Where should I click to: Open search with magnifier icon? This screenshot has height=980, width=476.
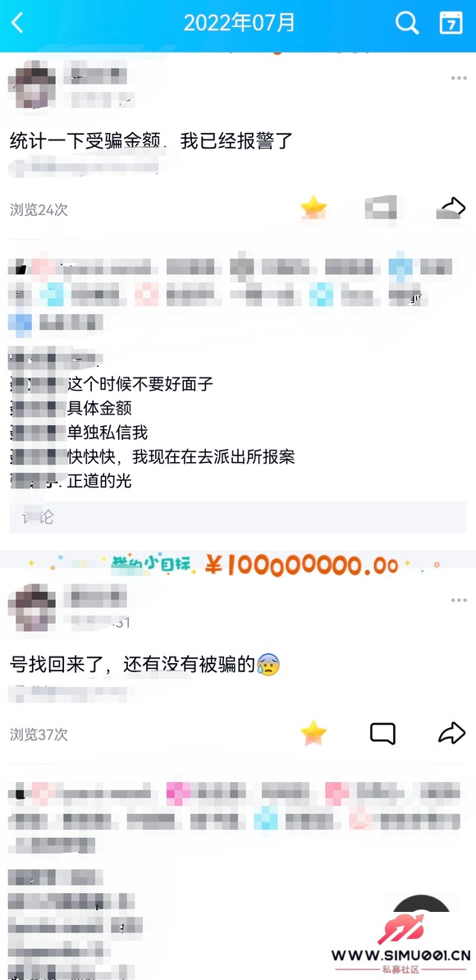[x=407, y=23]
